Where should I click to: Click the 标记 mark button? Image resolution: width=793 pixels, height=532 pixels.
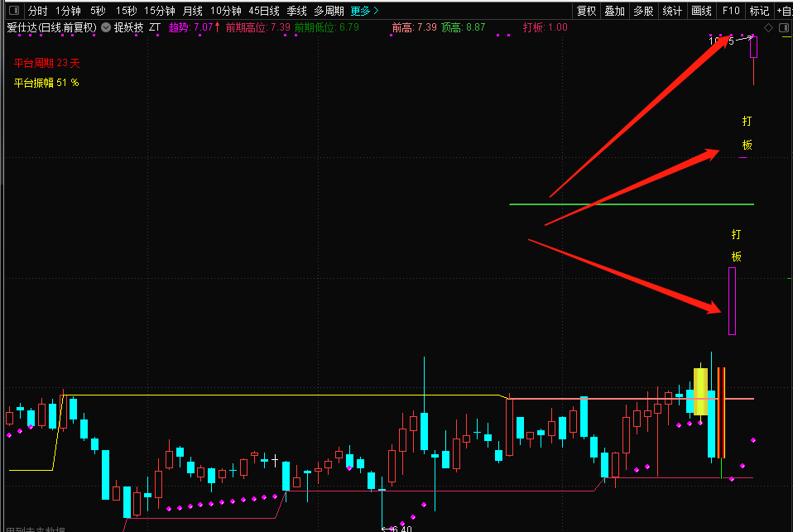tap(759, 11)
